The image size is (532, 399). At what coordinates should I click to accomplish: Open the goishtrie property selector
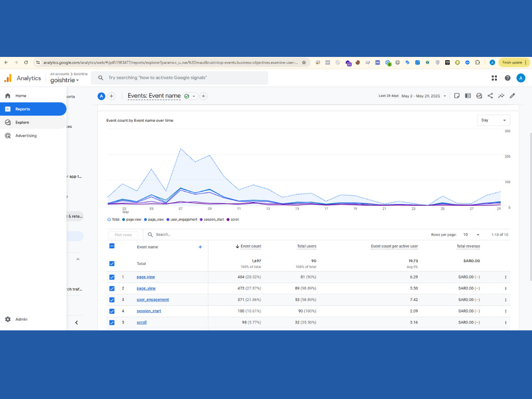coord(64,80)
